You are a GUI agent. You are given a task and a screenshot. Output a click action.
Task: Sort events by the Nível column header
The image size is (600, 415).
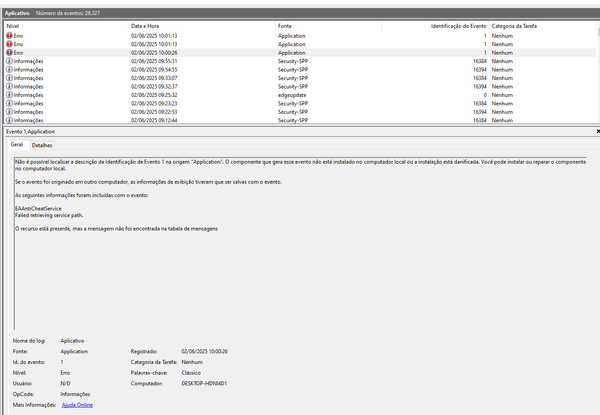[x=13, y=25]
